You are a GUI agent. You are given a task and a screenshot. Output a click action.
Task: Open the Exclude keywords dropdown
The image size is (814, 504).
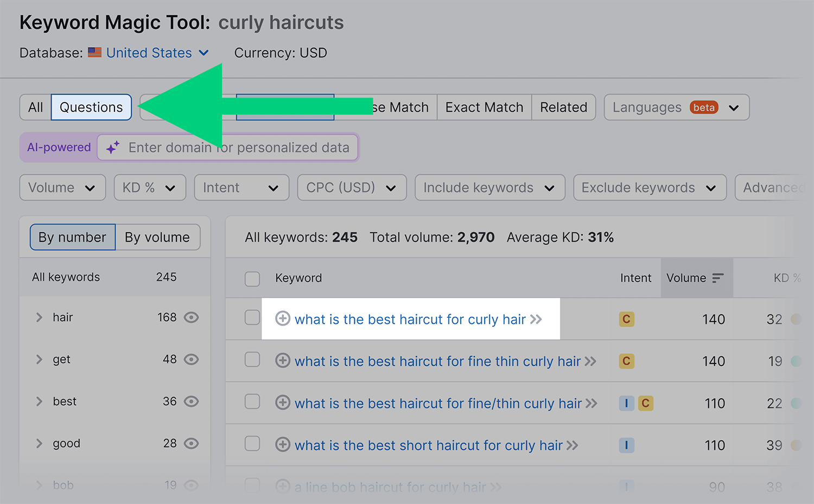pyautogui.click(x=650, y=188)
